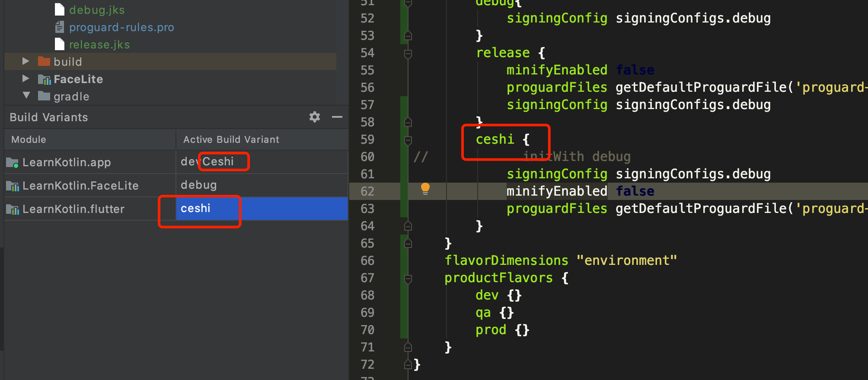Hide the Build Variants panel

pyautogui.click(x=337, y=117)
